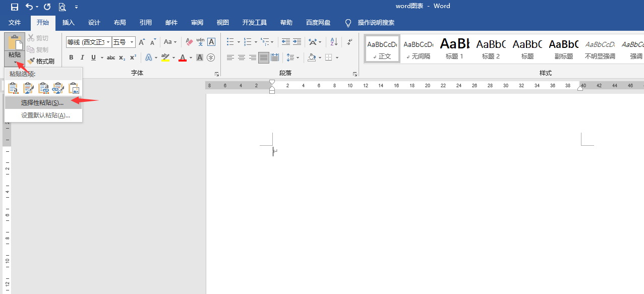The width and height of the screenshot is (644, 294).
Task: Align paragraph text to the right
Action: coord(253,57)
